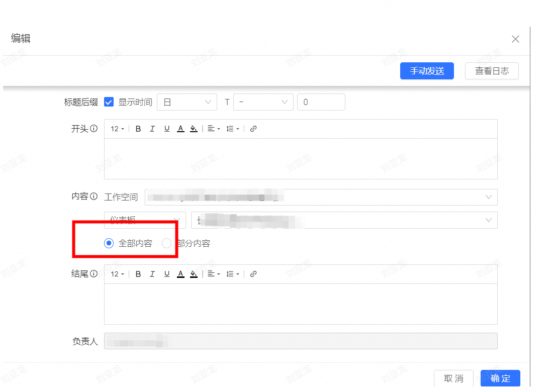Image resolution: width=552 pixels, height=392 pixels.
Task: Apply underline in the 开头 editor toolbar
Action: [x=166, y=129]
